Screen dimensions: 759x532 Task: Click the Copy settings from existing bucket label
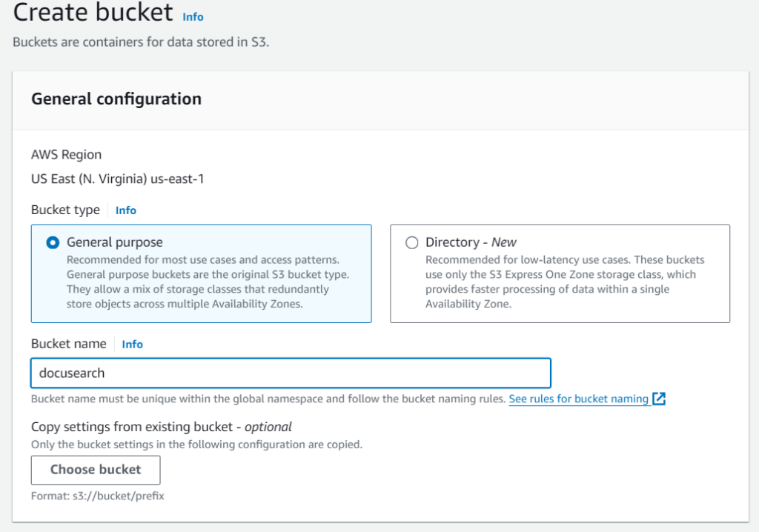pyautogui.click(x=161, y=427)
